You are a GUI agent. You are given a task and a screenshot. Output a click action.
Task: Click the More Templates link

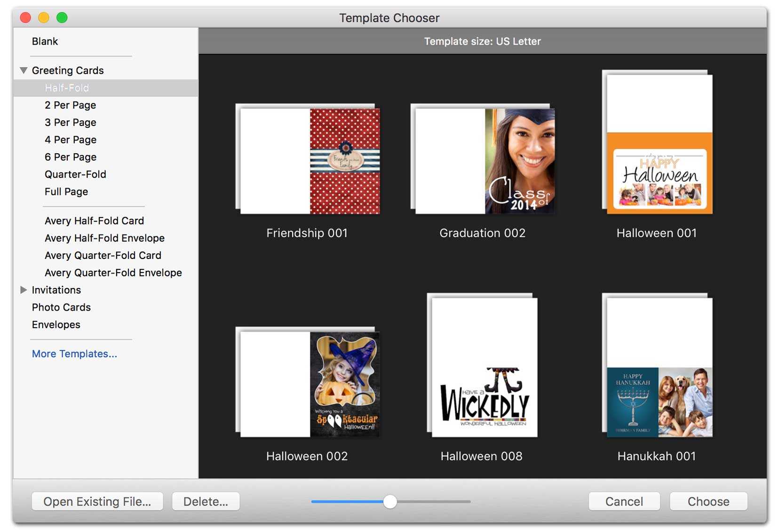pos(74,354)
